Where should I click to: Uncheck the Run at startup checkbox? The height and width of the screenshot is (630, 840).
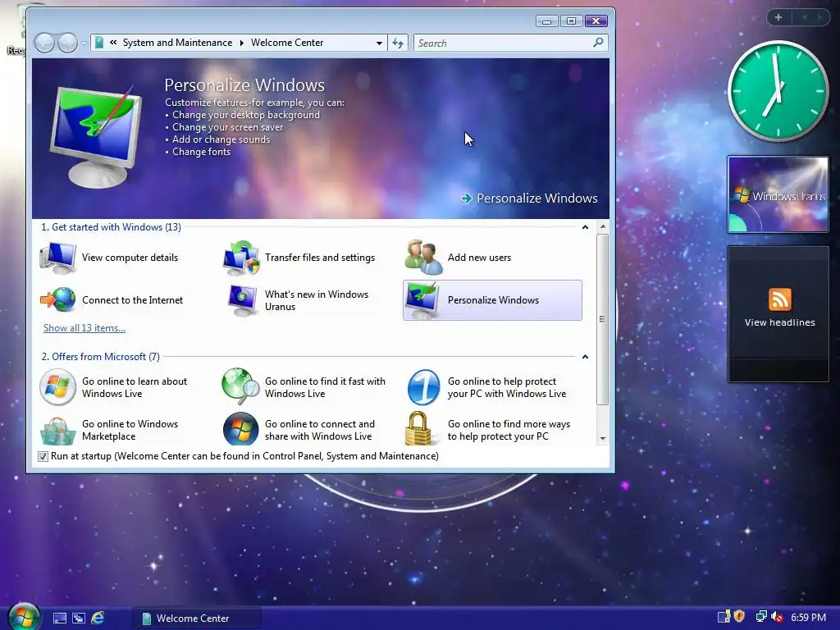43,456
